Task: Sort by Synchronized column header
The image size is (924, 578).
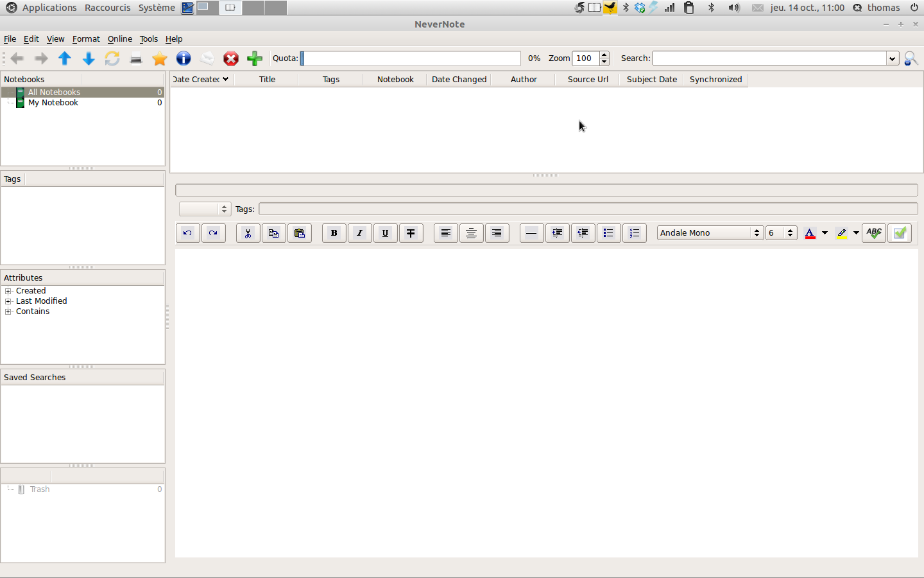Action: tap(715, 80)
